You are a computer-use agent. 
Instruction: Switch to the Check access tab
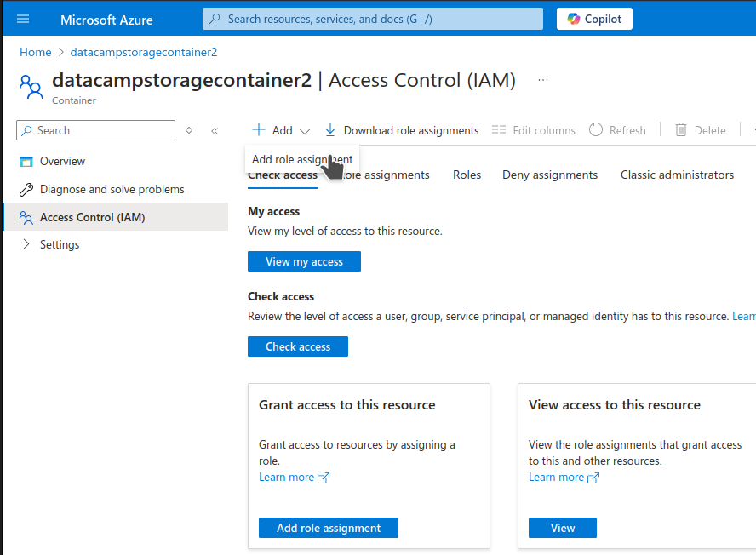point(283,175)
